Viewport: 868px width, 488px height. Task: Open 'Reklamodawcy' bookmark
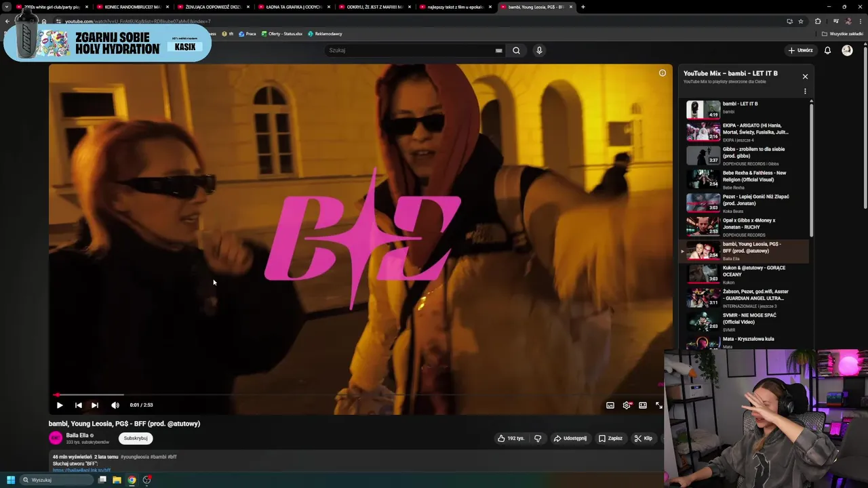(x=325, y=34)
